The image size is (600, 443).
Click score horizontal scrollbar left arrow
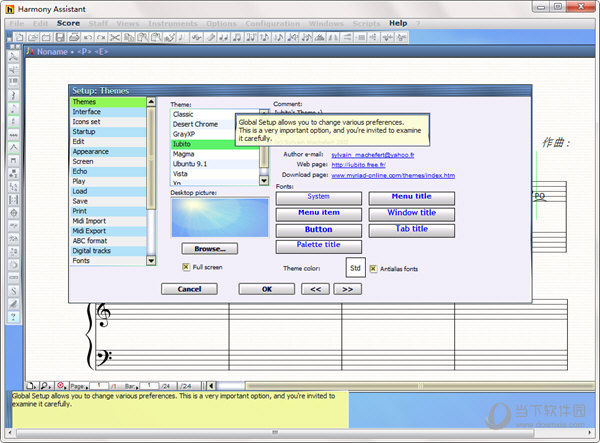click(211, 386)
